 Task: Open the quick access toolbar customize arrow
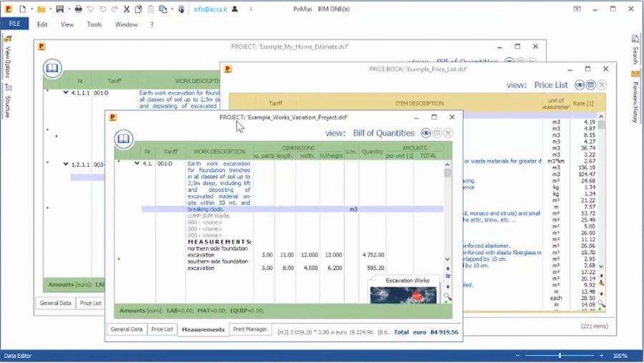point(250,9)
